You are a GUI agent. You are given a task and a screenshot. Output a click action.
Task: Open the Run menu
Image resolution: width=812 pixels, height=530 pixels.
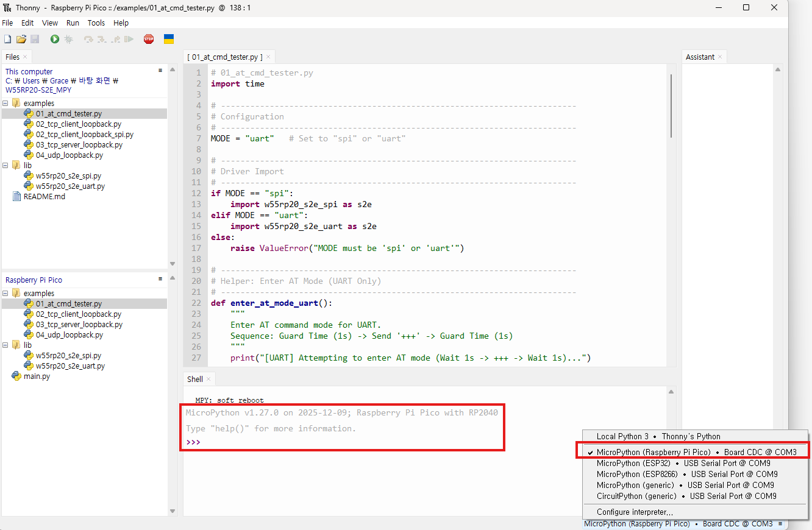[x=73, y=23]
